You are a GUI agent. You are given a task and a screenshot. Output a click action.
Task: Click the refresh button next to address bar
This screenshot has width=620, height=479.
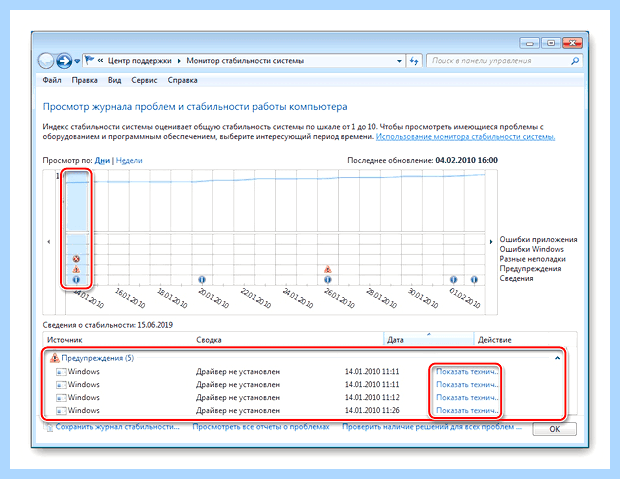(x=414, y=61)
